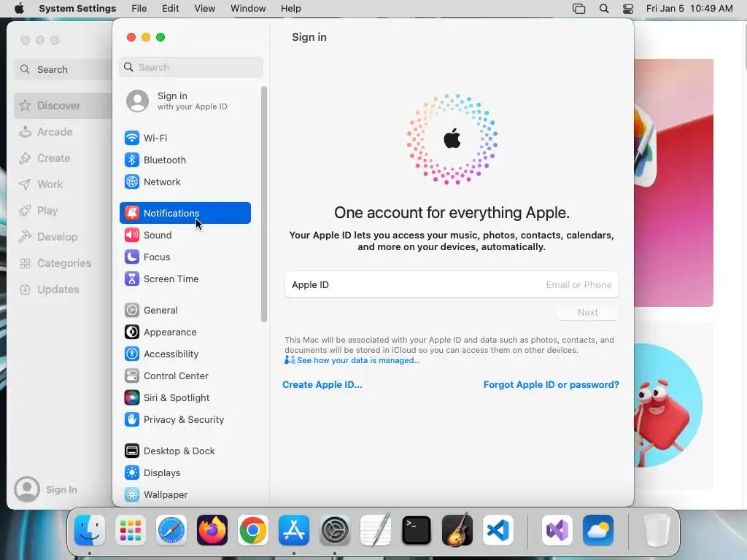Open Desktop & Dock settings
This screenshot has height=560, width=747.
coord(185,451)
